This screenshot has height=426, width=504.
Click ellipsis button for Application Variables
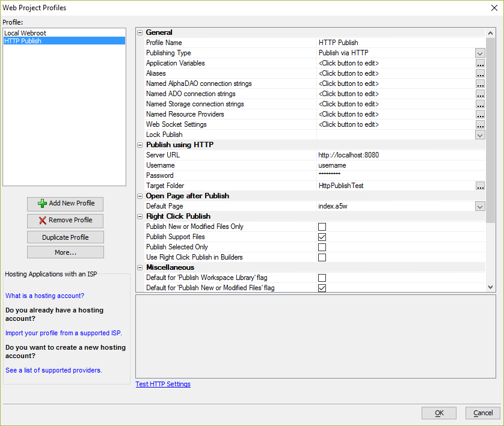[480, 64]
